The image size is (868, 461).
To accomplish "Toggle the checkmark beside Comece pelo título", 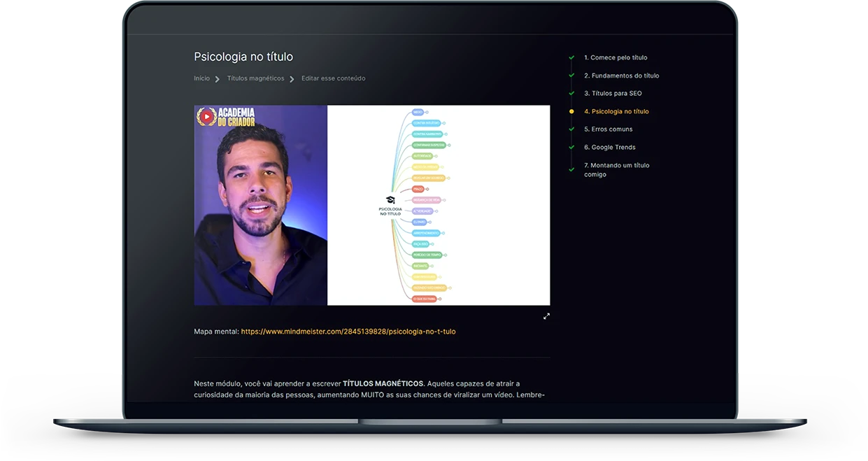I will point(571,57).
